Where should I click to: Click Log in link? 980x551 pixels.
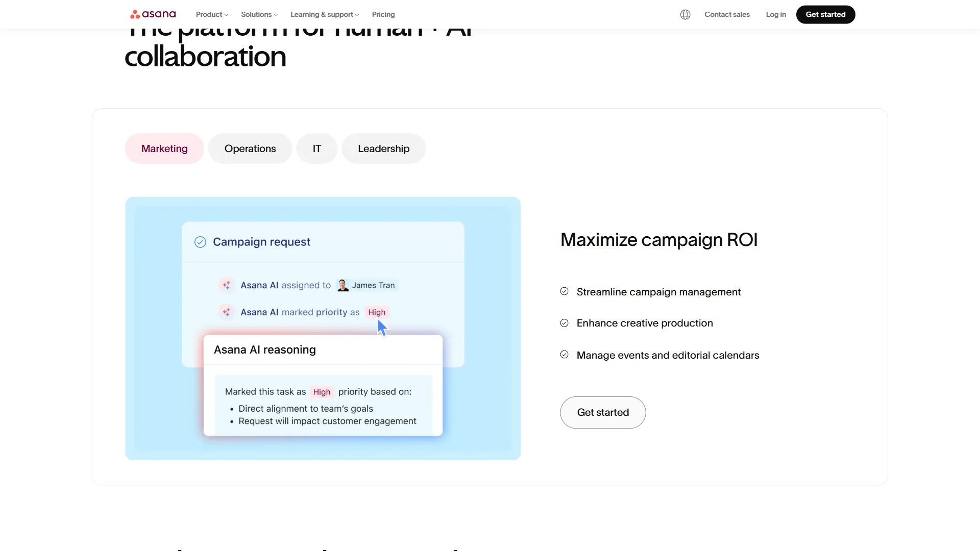point(776,14)
